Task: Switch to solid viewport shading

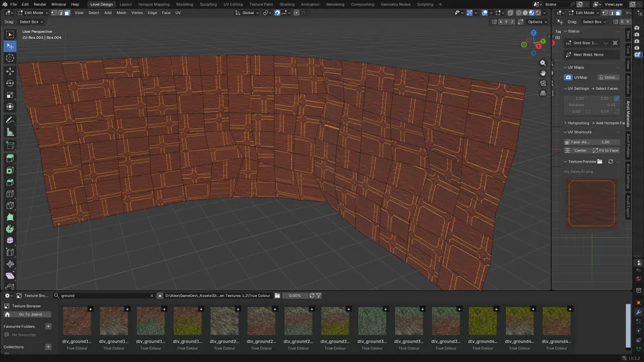Action: tap(525, 13)
